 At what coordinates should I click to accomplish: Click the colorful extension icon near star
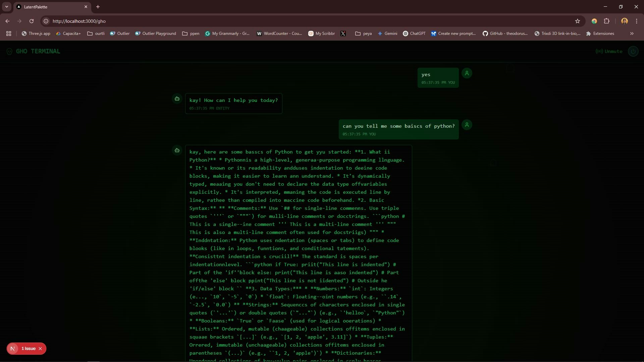click(594, 21)
